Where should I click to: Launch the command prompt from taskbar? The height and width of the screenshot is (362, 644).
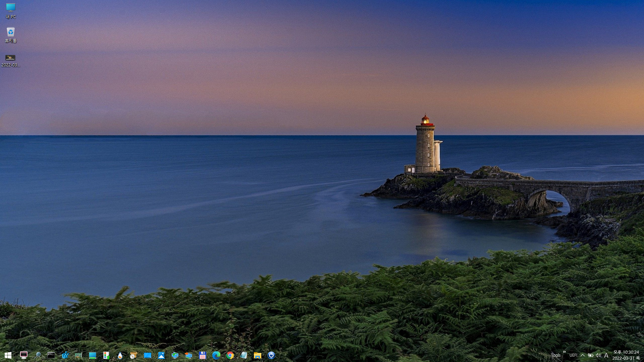coord(51,355)
